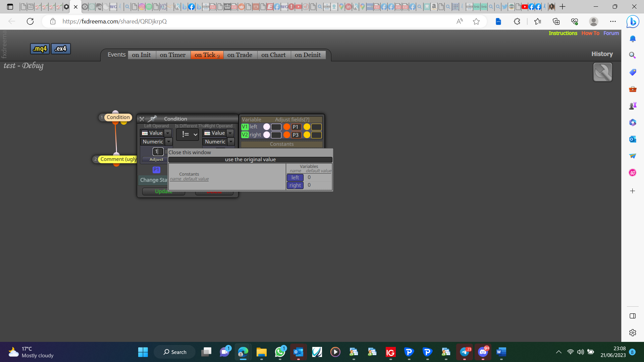Close the Condition panel with X icon
This screenshot has width=644, height=362.
[142, 119]
